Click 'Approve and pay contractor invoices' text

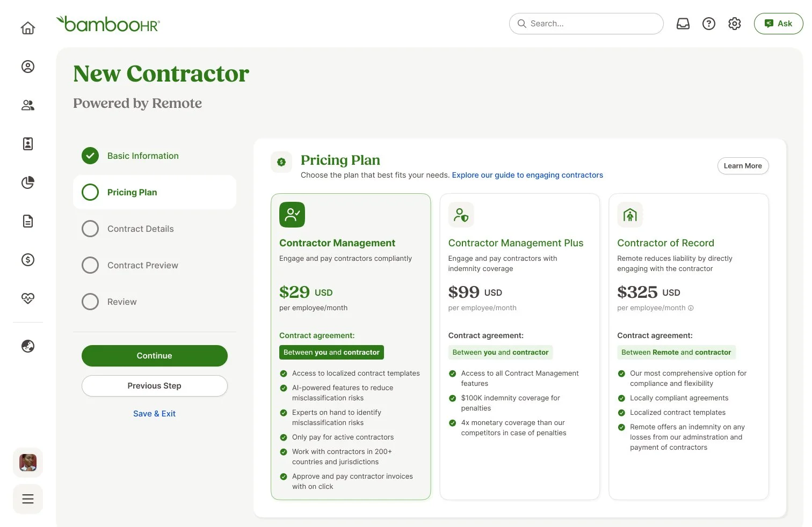point(352,481)
